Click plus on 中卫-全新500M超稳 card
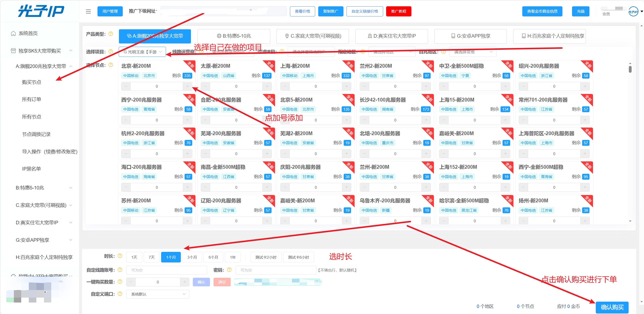Screen dimensions: 644x314 click(x=505, y=86)
